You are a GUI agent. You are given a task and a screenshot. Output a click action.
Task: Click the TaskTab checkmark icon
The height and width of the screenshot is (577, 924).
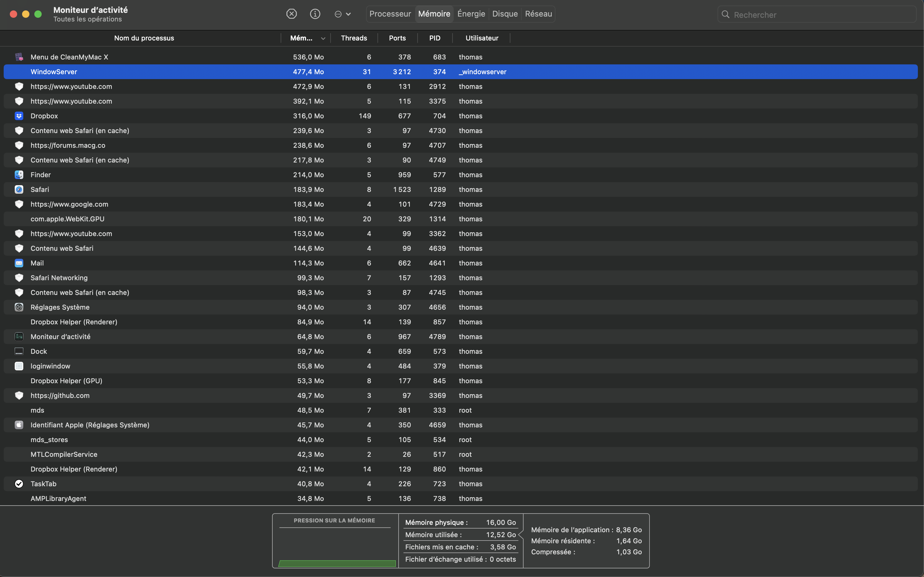(19, 484)
